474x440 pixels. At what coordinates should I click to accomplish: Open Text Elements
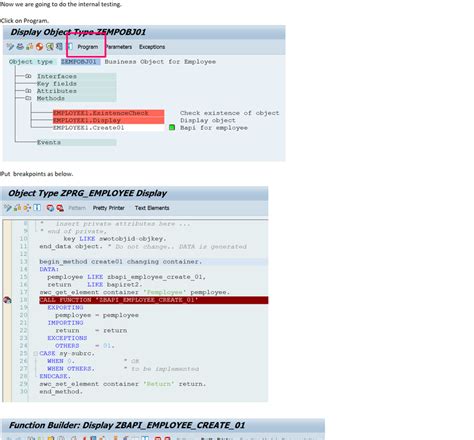[x=152, y=208]
